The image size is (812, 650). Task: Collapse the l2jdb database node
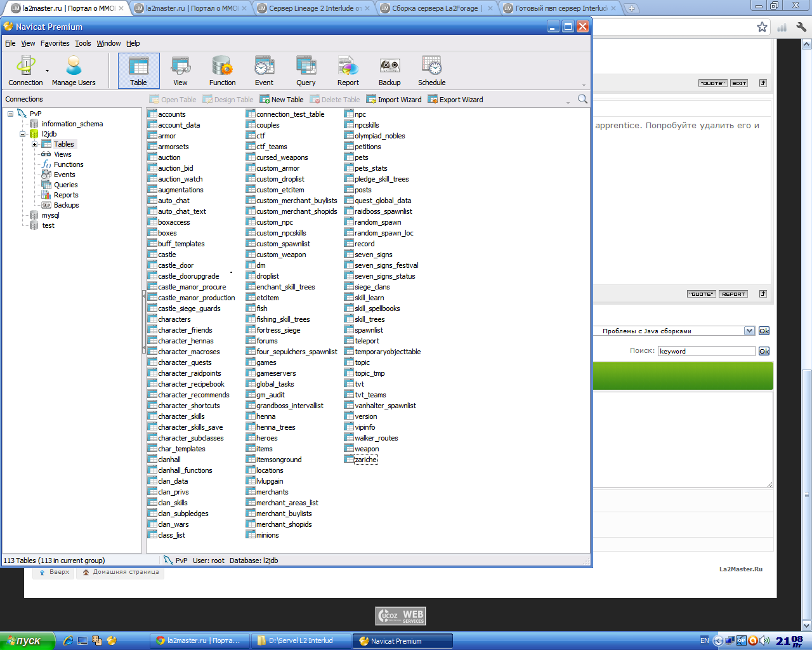[22, 134]
